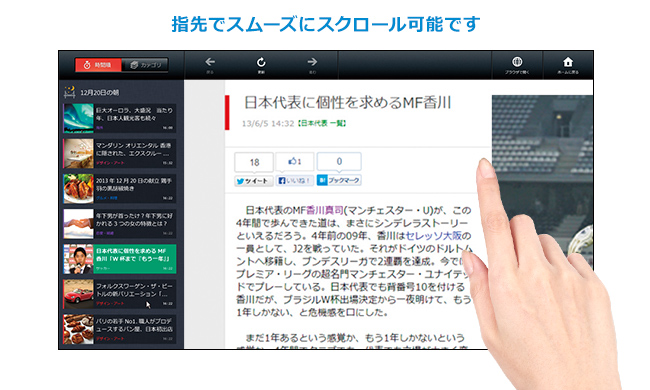Select the 12月20日の献立 chicken recipe item
Image resolution: width=650 pixels, height=390 pixels.
[119, 189]
